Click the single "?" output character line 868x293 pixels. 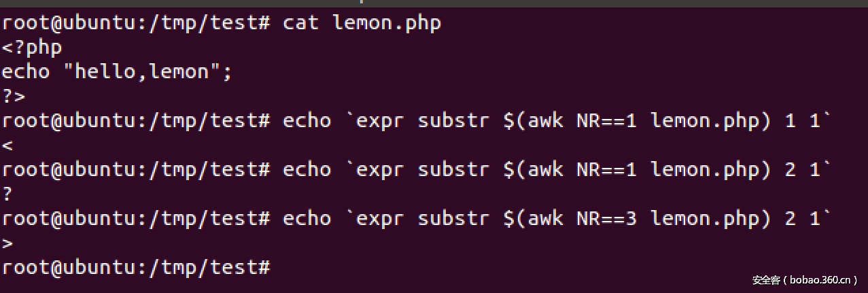coord(7,194)
